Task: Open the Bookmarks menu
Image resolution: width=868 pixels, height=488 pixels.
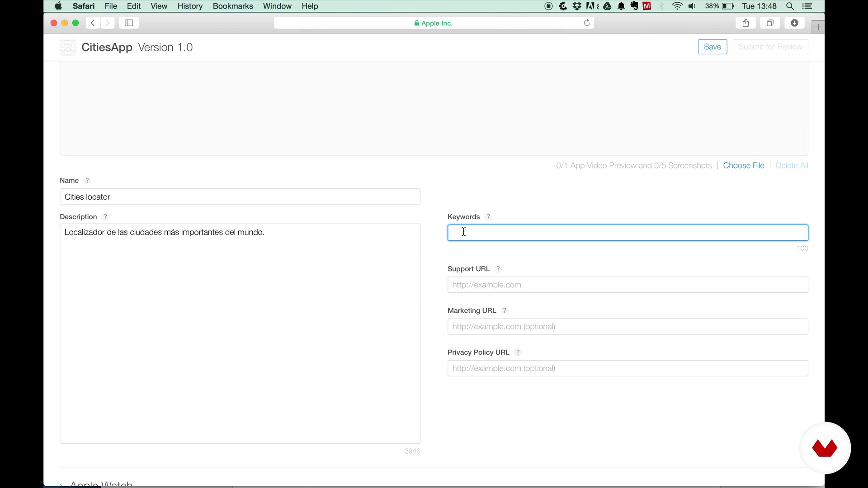Action: pos(233,6)
